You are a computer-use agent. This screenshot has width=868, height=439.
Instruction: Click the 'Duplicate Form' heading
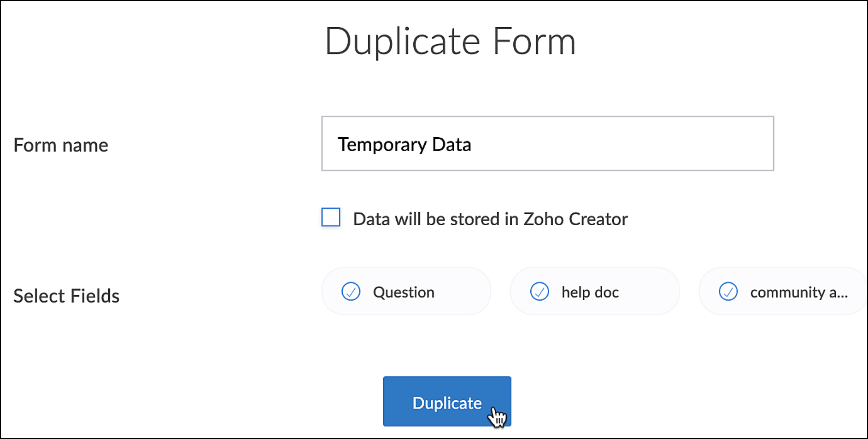(450, 41)
